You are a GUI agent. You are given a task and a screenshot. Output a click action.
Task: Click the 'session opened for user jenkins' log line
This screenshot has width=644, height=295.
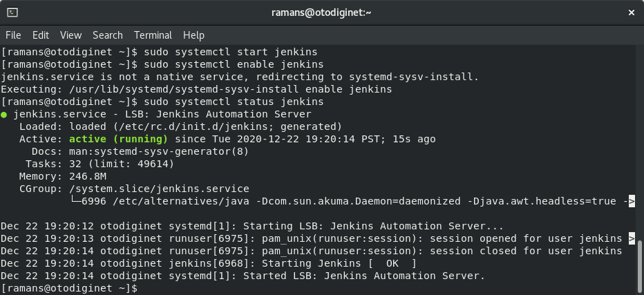[x=317, y=238]
